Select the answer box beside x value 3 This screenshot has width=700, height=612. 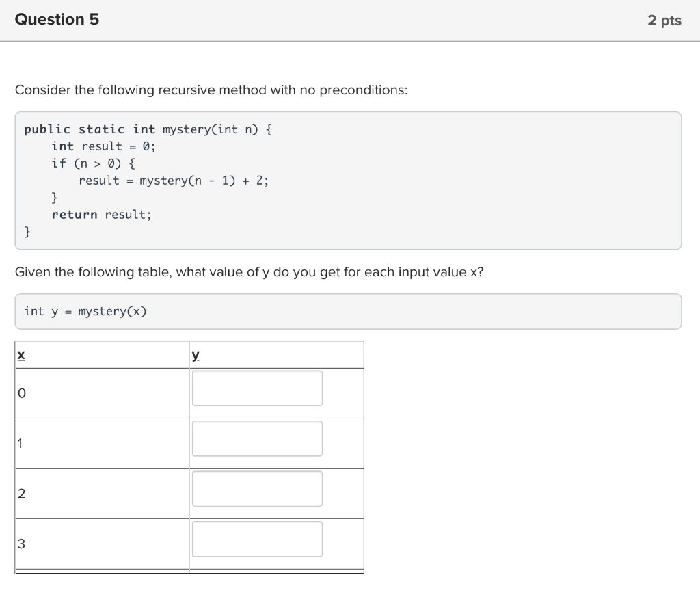[257, 539]
